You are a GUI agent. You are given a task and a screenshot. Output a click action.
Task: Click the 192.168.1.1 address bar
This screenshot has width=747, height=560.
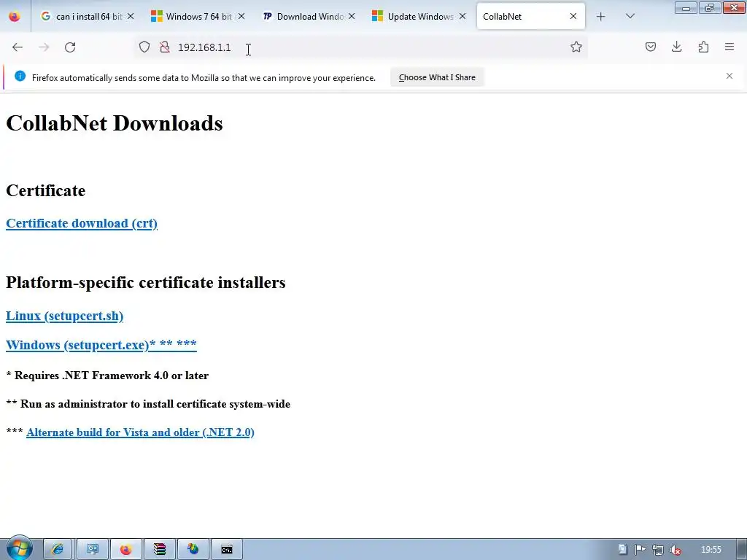point(362,47)
